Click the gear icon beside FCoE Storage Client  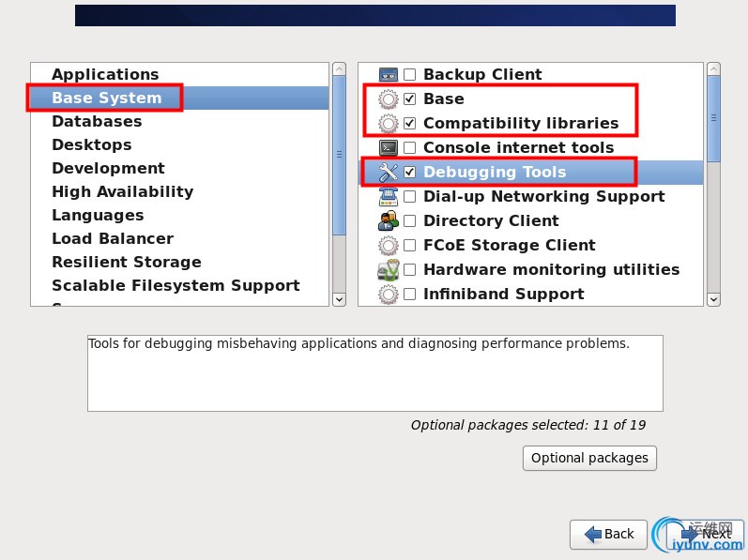pos(389,246)
